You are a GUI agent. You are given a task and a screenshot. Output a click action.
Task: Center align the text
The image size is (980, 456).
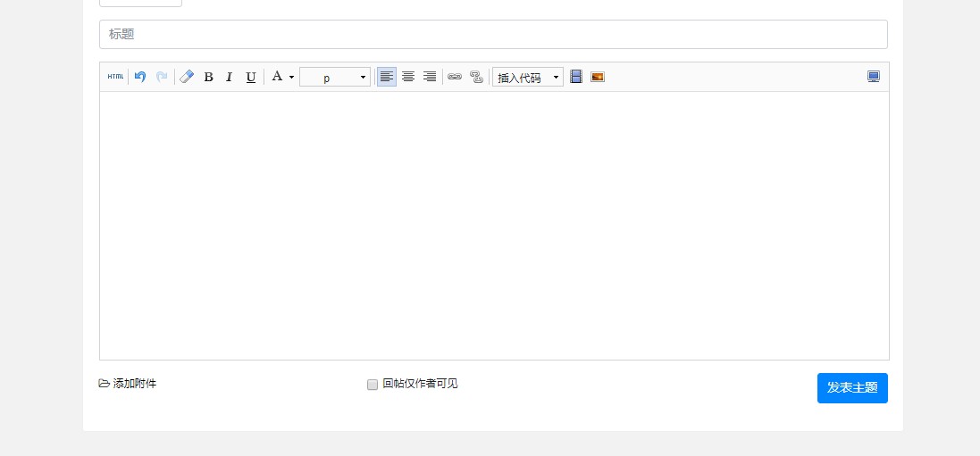(x=408, y=77)
